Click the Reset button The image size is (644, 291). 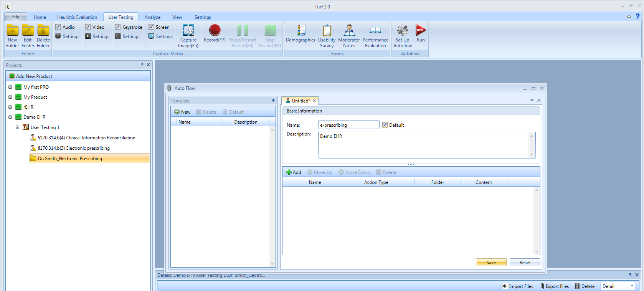coord(525,263)
